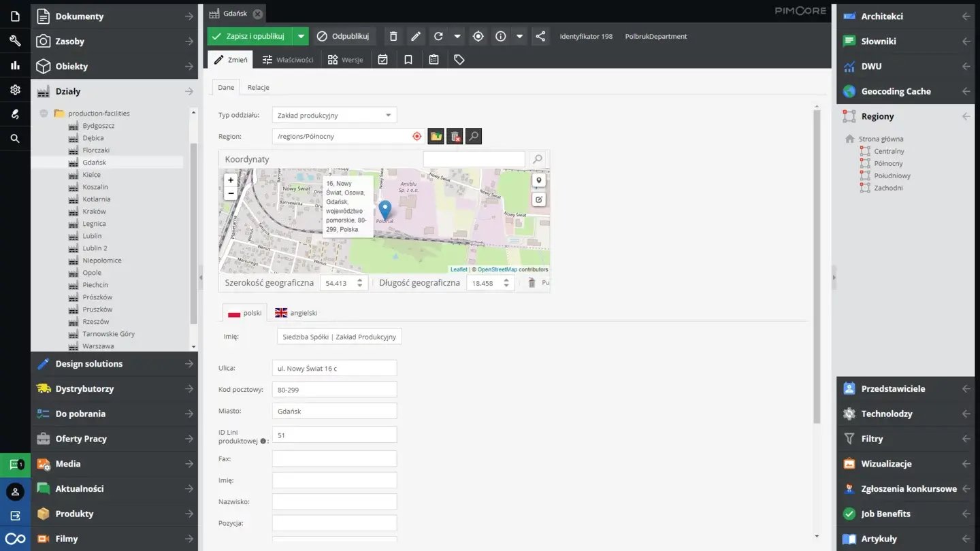Open the File icon in left sidebar
Screen dimensions: 980x551
pos(15,16)
